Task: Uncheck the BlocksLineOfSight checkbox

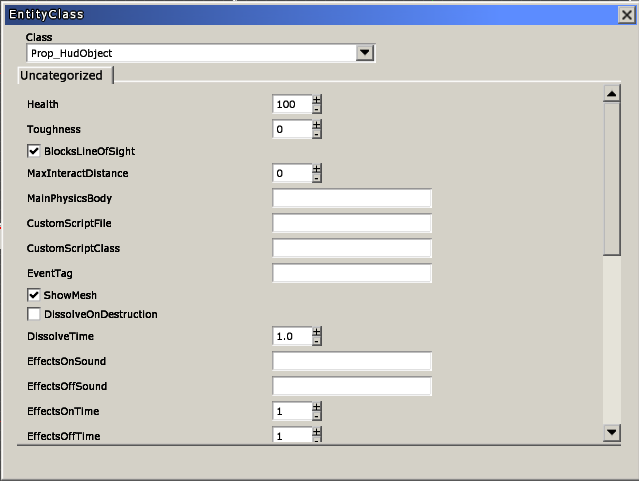Action: 34,151
